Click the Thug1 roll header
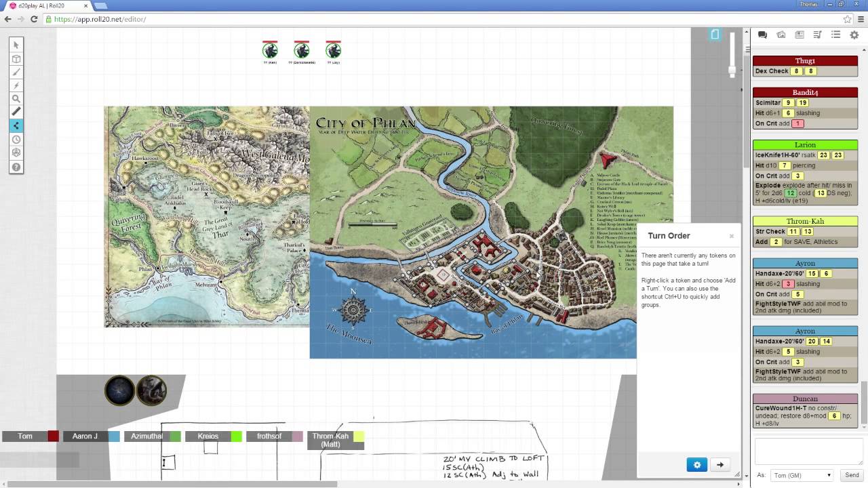The image size is (868, 488). coord(805,61)
